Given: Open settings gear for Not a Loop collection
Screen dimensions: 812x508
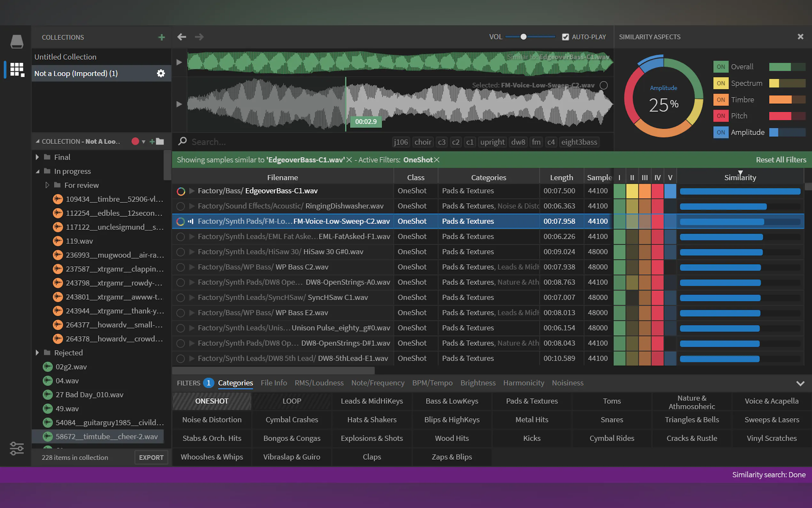Looking at the screenshot, I should 161,73.
